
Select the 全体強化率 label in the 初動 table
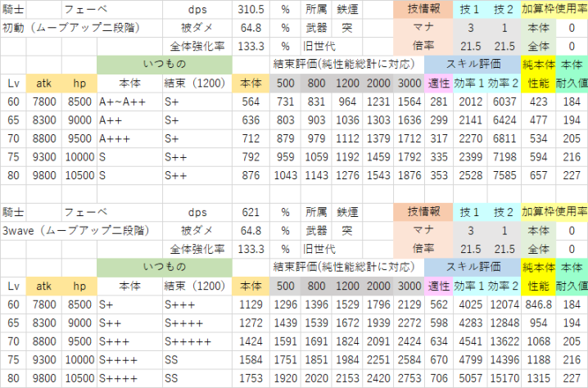[197, 47]
